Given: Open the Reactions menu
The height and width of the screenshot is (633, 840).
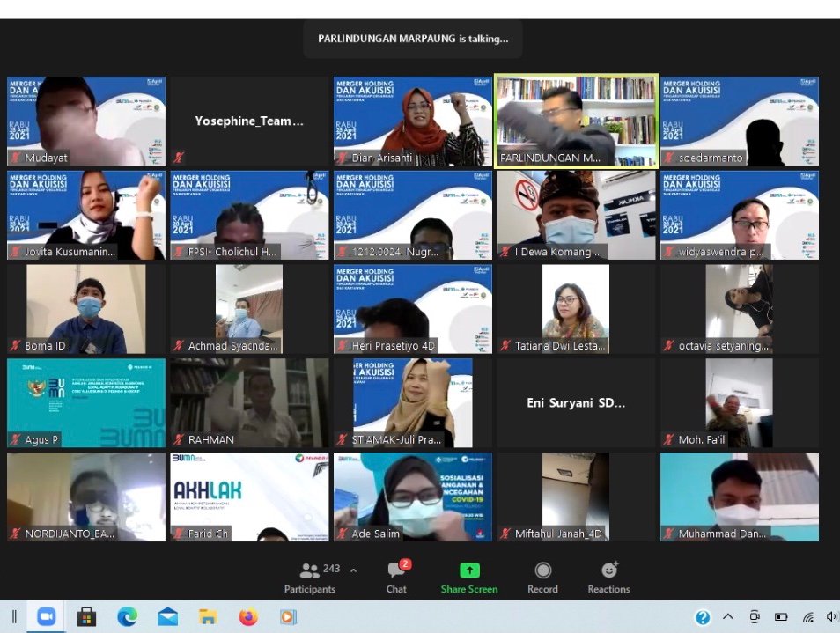Looking at the screenshot, I should pyautogui.click(x=608, y=577).
